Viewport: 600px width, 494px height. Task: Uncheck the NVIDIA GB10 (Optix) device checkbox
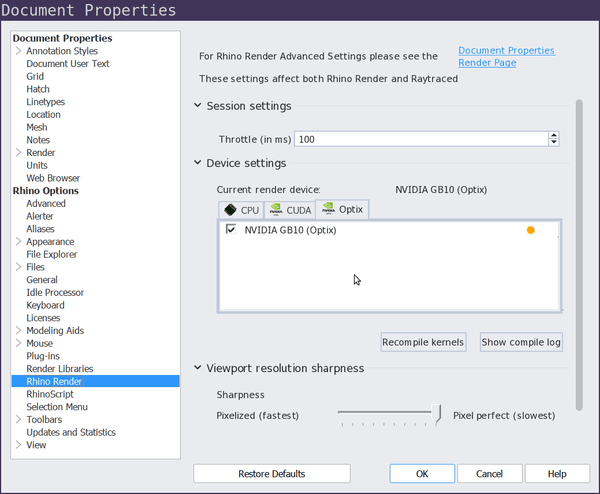click(x=231, y=229)
